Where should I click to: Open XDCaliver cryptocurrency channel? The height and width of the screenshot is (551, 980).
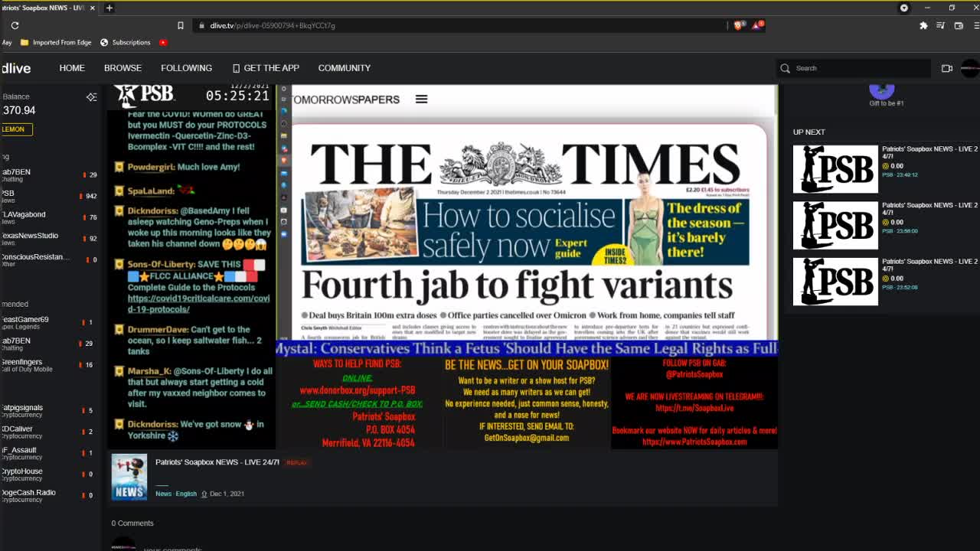(49, 432)
